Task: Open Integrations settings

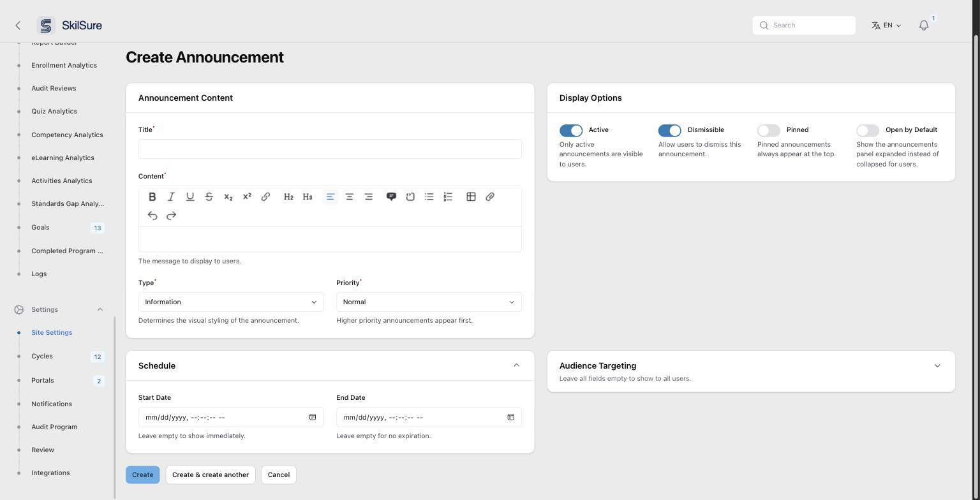Action: tap(50, 473)
